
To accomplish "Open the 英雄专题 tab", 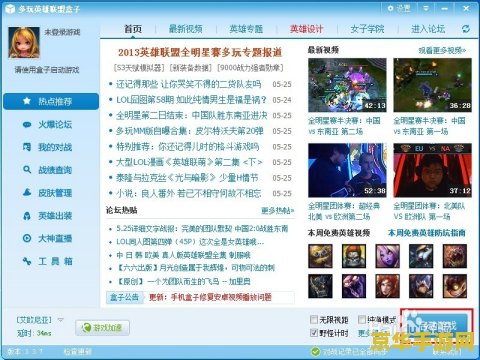I will [246, 29].
